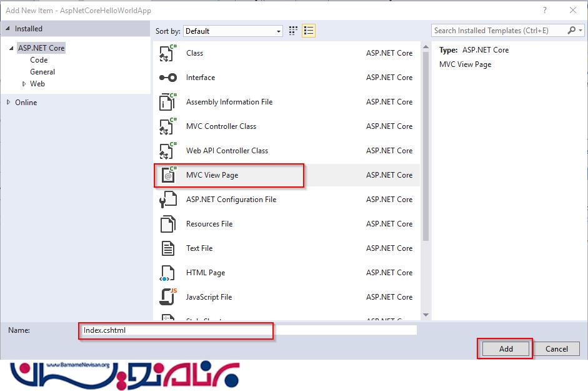Select the JavaScript File icon
Viewport: 588px width, 391px height.
[x=168, y=297]
